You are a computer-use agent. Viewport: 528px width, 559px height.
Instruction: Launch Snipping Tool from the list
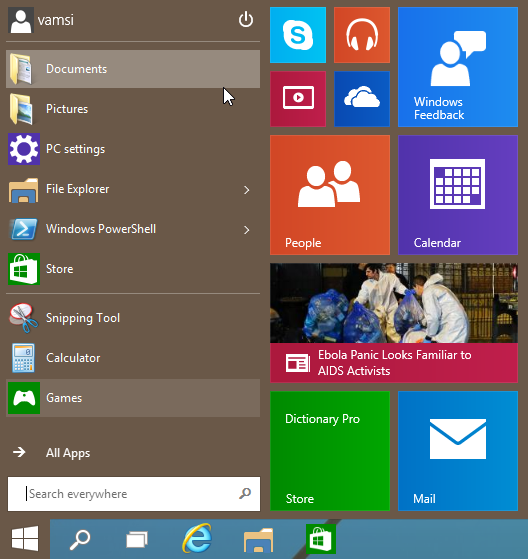point(133,318)
